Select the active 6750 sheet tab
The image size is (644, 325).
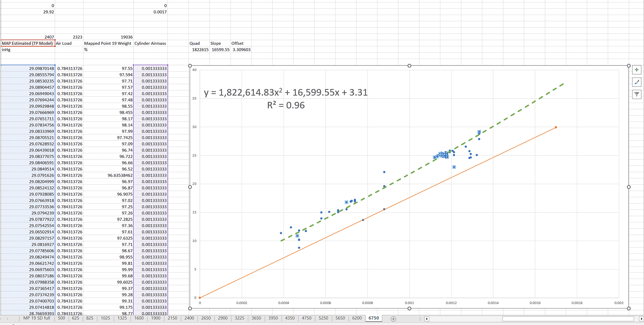pyautogui.click(x=374, y=318)
